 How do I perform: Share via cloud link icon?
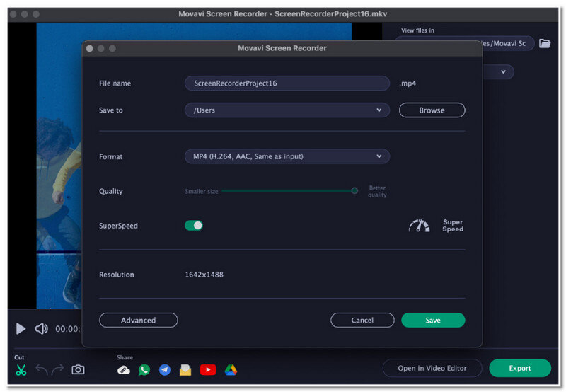point(124,369)
